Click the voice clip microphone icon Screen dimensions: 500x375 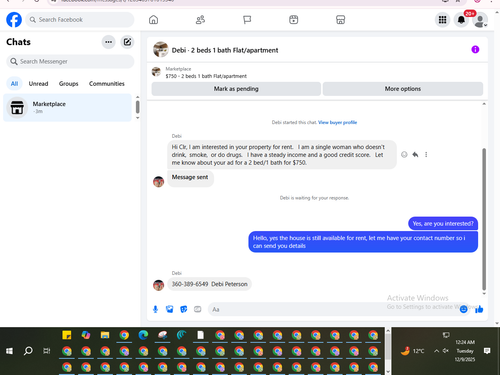pos(155,309)
